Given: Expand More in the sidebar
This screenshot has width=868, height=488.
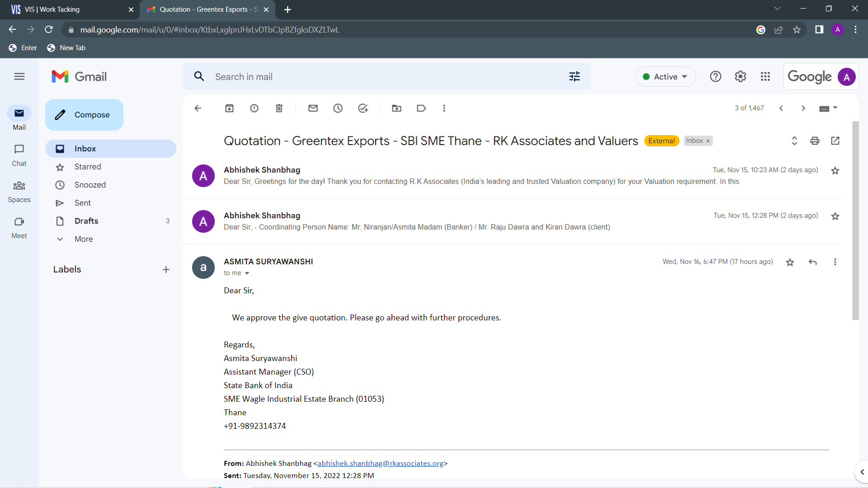Looking at the screenshot, I should (x=84, y=239).
